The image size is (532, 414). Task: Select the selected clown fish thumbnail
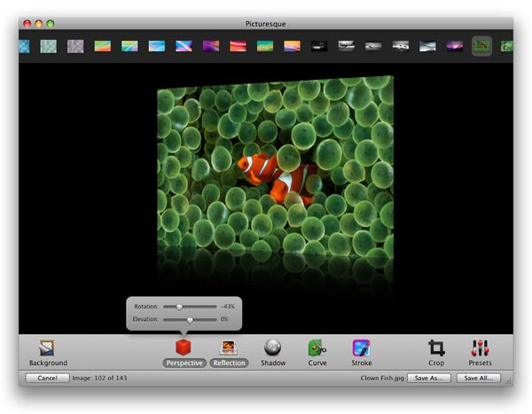[x=481, y=46]
